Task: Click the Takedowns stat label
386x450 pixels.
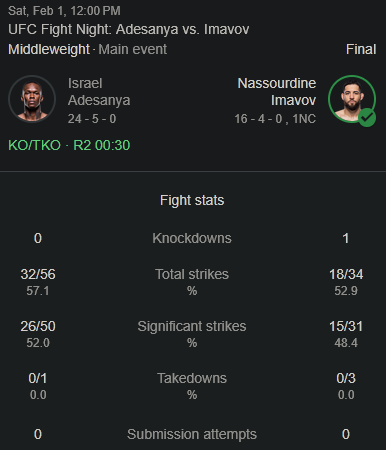Action: click(192, 378)
